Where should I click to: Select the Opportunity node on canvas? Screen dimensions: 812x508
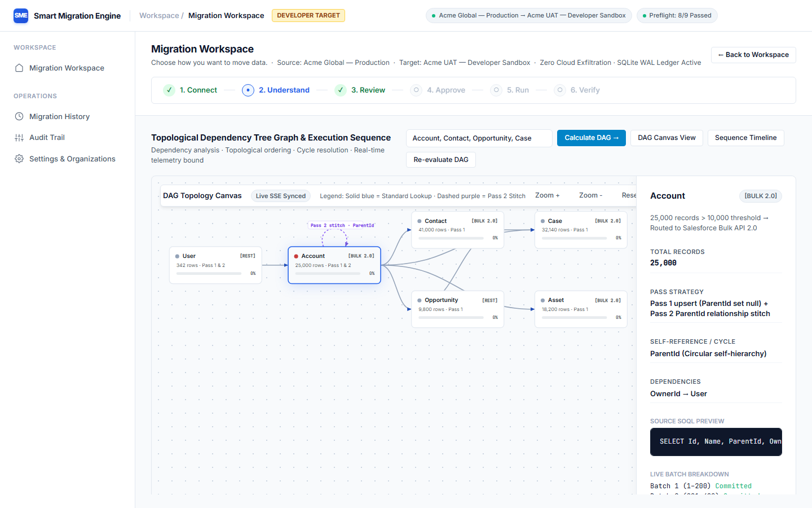(458, 309)
